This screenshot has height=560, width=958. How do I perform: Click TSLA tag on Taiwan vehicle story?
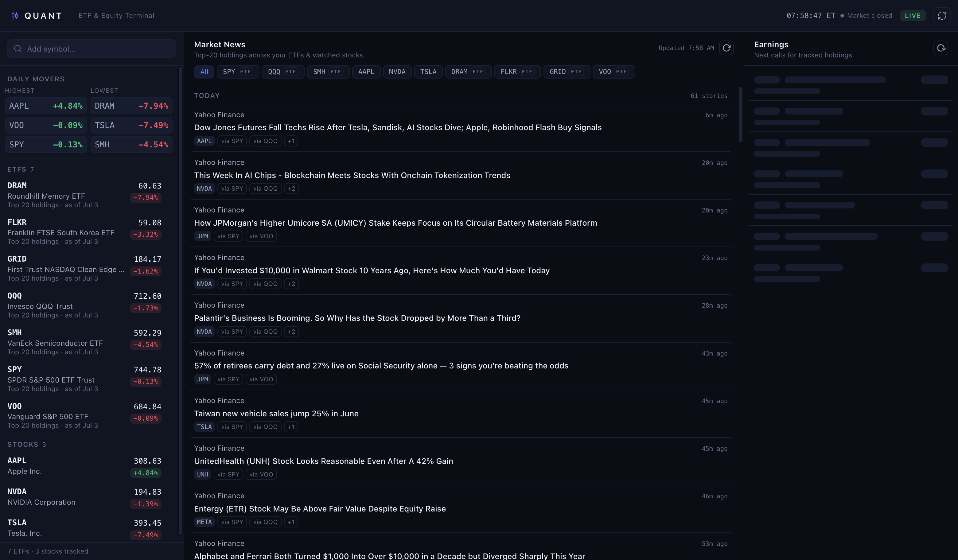[x=204, y=427]
